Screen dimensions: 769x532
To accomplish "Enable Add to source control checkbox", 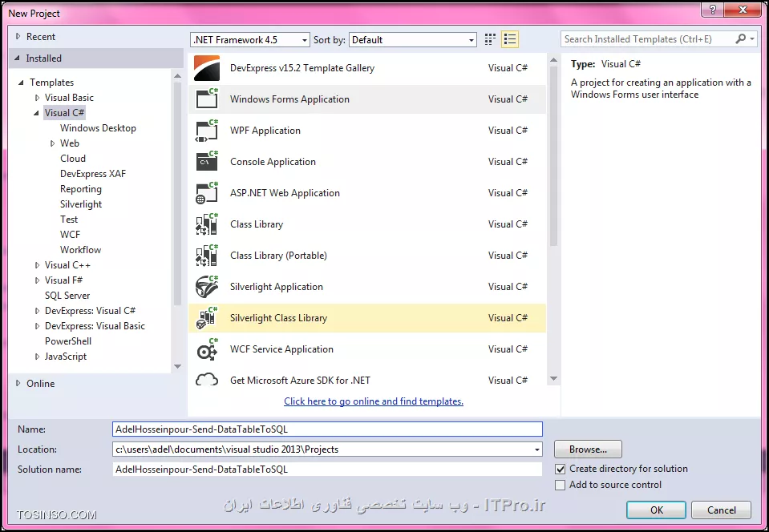I will tap(560, 485).
